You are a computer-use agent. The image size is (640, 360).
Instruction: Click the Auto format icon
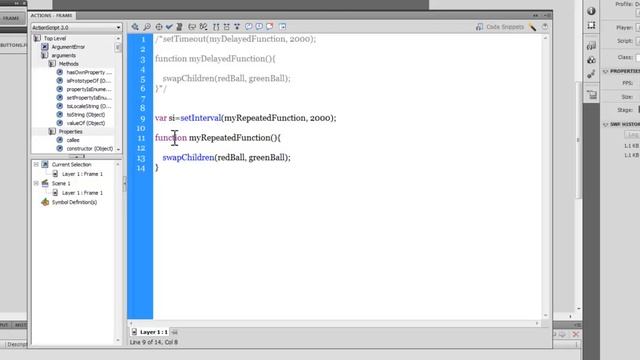click(179, 27)
